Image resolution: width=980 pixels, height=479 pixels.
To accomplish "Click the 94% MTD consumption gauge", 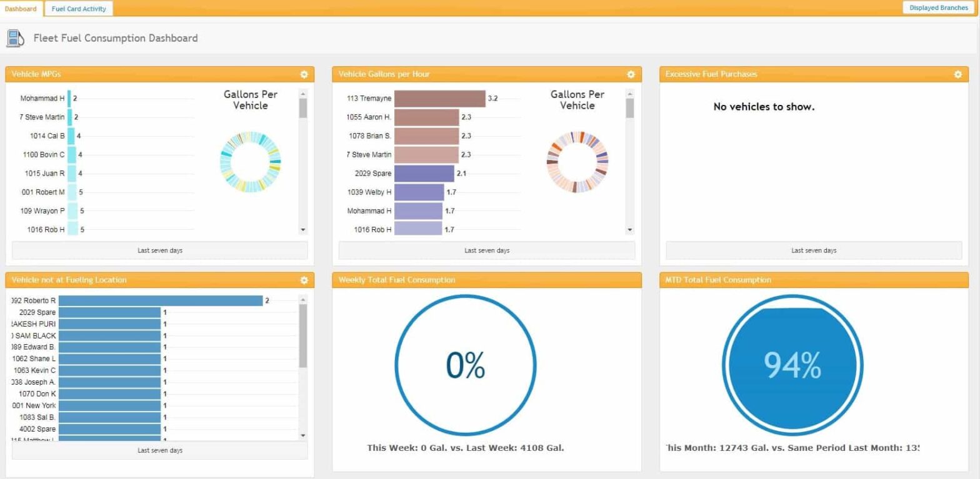I will (x=792, y=365).
